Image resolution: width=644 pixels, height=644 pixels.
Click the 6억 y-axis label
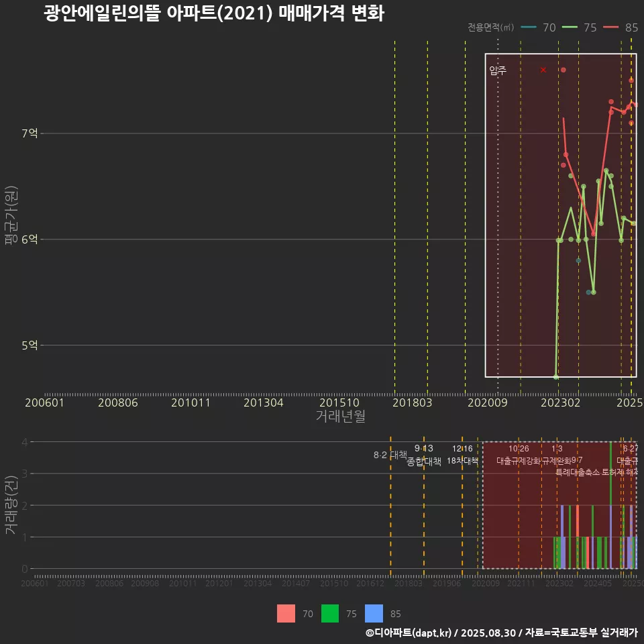[30, 239]
